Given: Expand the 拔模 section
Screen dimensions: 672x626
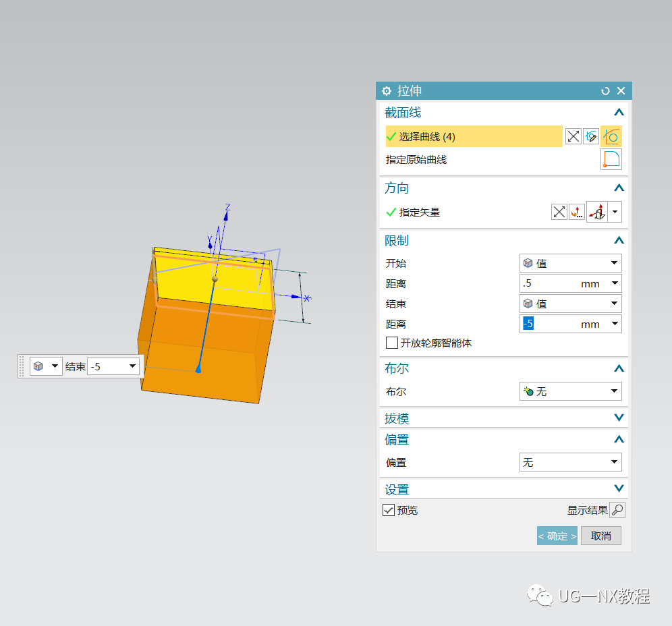Looking at the screenshot, I should pyautogui.click(x=619, y=418).
